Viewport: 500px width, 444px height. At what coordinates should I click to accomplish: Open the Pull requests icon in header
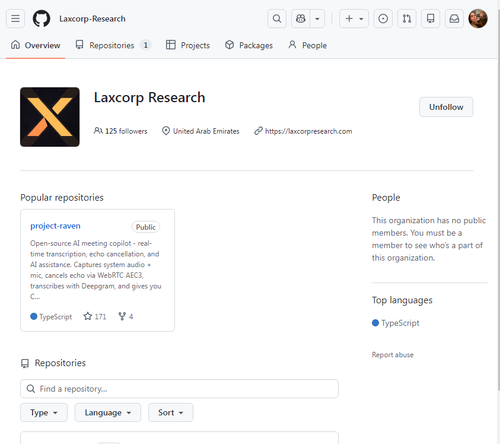pyautogui.click(x=407, y=19)
